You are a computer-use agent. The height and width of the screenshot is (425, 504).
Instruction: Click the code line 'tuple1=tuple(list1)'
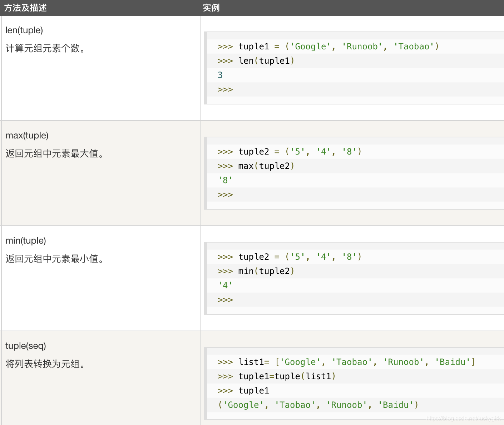(x=277, y=376)
